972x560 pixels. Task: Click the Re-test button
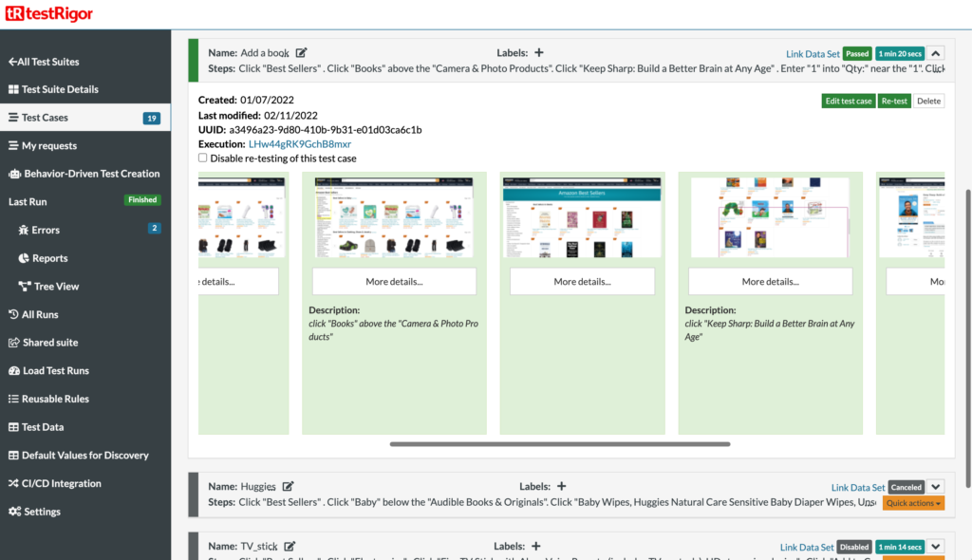pyautogui.click(x=894, y=102)
